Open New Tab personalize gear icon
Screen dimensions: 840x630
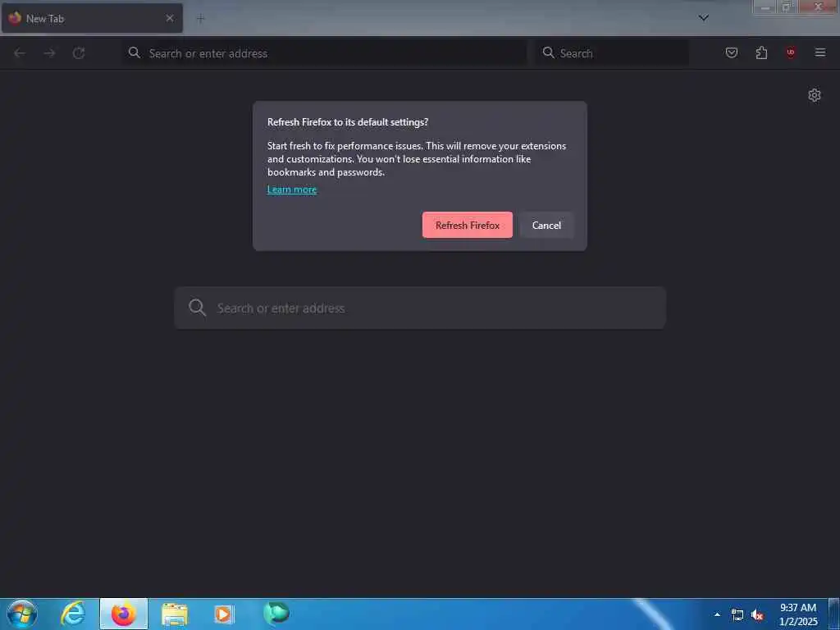point(815,95)
